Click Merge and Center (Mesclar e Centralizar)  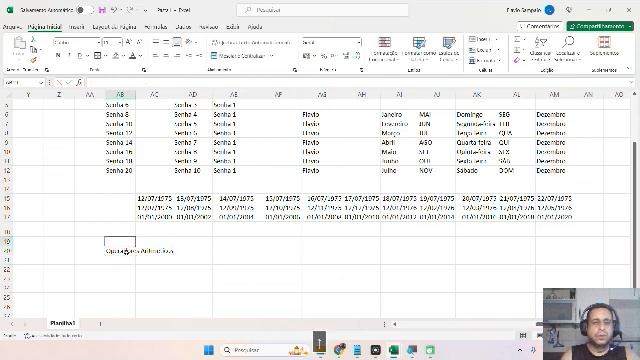238,56
